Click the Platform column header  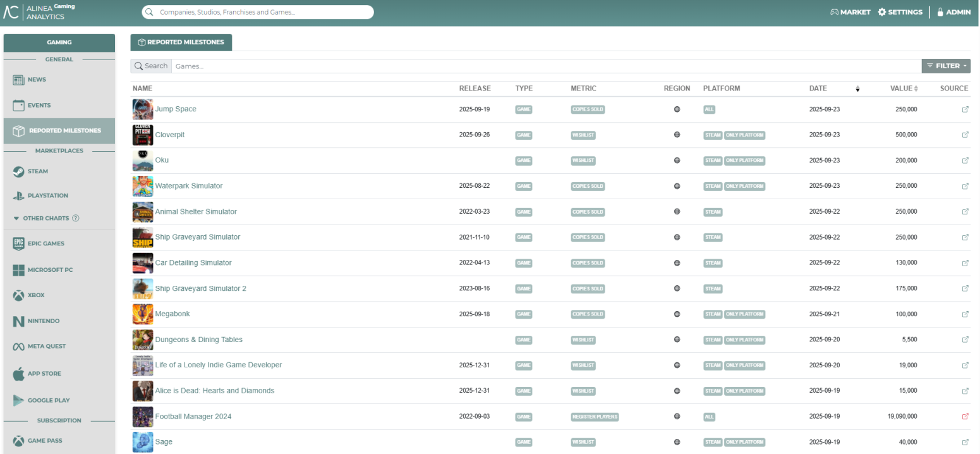click(722, 89)
